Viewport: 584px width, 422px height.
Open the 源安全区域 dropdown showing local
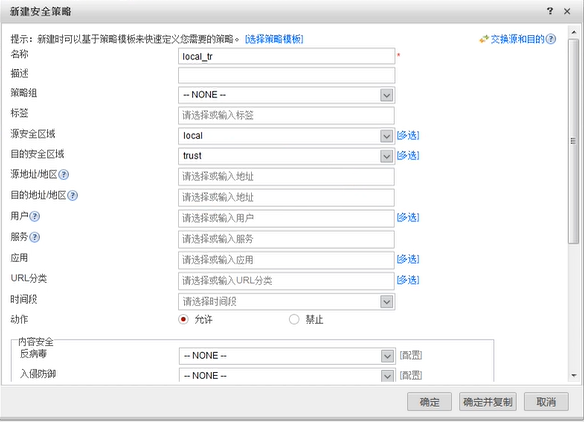[x=286, y=136]
